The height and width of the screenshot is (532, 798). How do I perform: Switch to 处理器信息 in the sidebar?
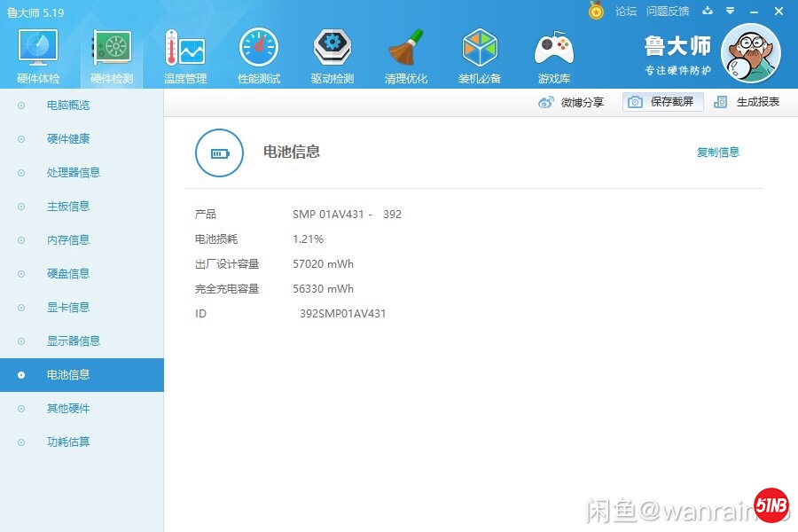coord(73,173)
